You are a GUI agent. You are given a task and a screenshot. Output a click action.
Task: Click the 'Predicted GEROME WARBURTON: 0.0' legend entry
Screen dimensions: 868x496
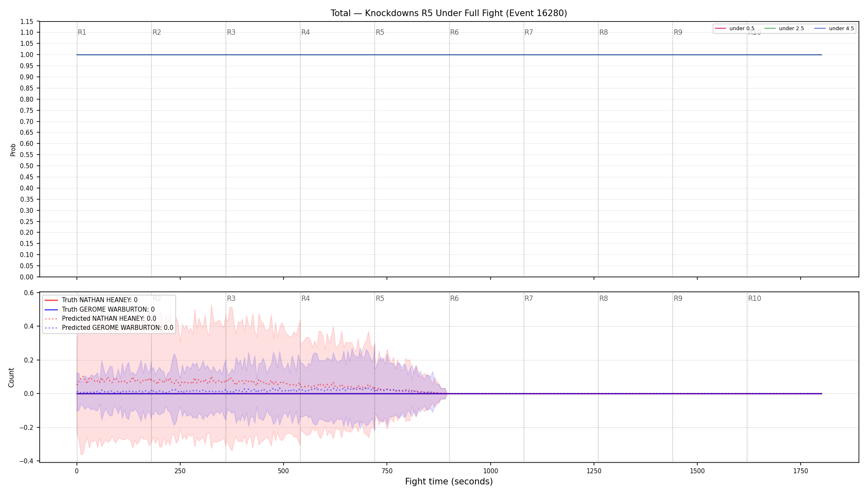tap(109, 328)
